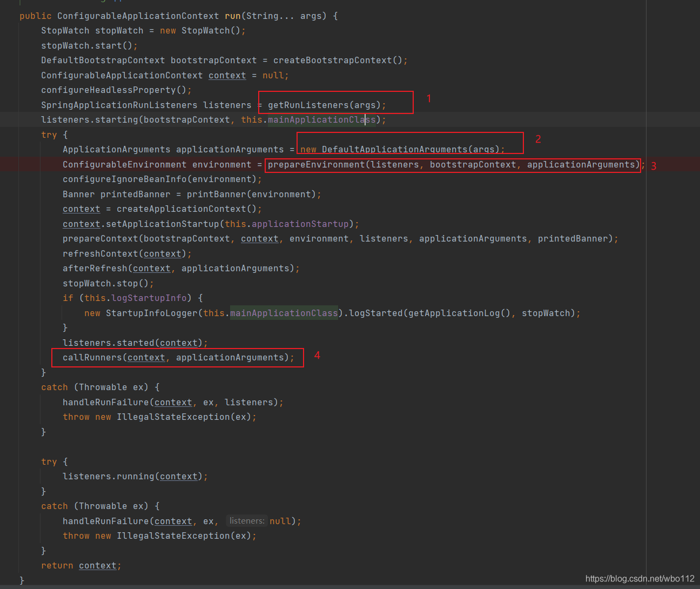Click the logStarted method call
The height and width of the screenshot is (589, 700).
pos(376,313)
